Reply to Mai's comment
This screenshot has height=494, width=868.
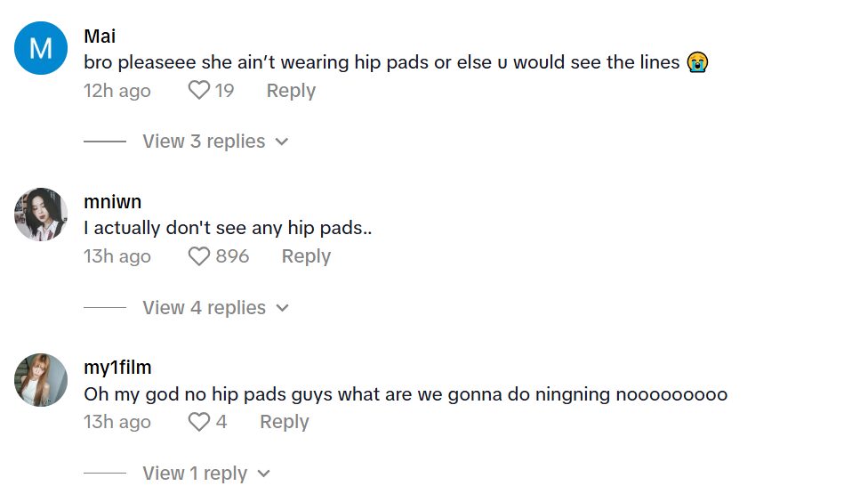tap(291, 91)
